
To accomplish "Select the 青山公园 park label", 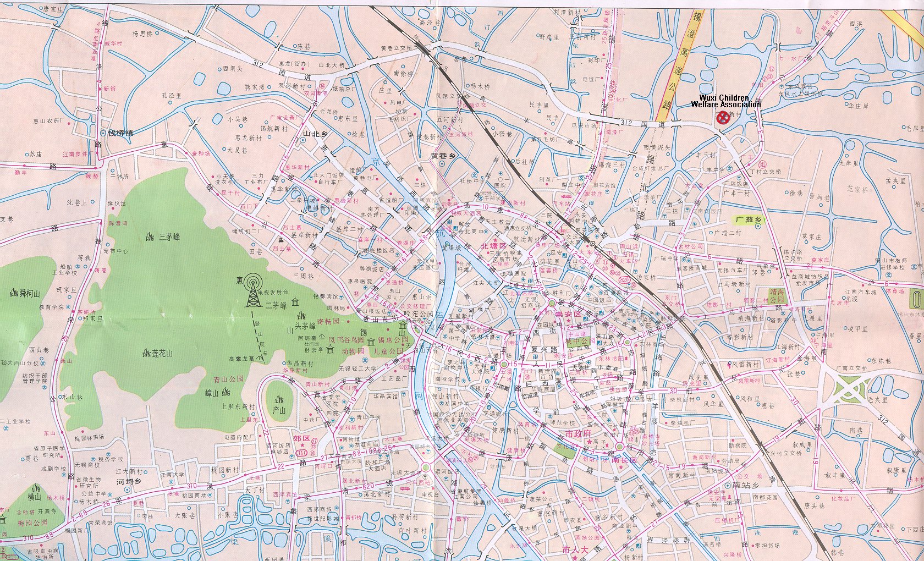I will point(228,379).
